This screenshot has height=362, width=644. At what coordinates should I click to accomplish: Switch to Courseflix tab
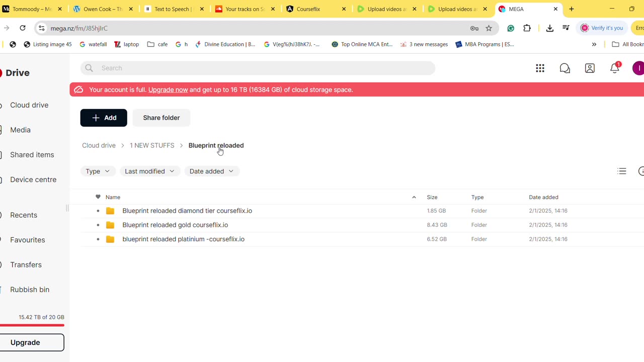pyautogui.click(x=316, y=9)
